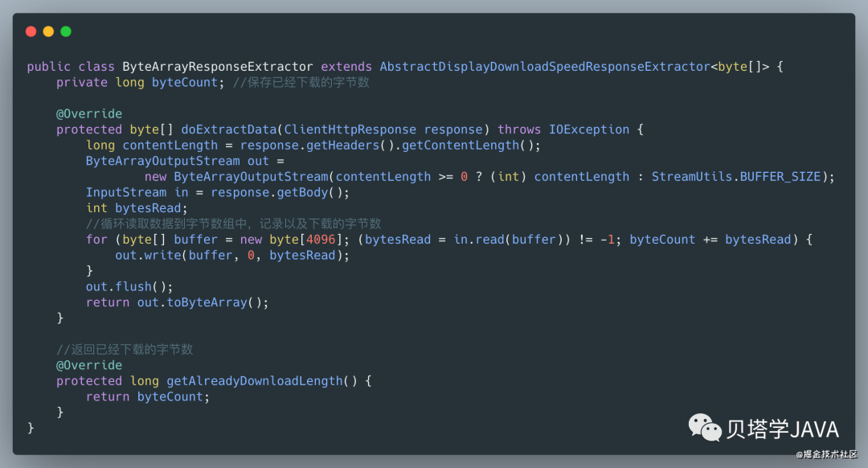Viewport: 868px width, 468px height.
Task: Click the 'extends' keyword
Action: click(346, 67)
